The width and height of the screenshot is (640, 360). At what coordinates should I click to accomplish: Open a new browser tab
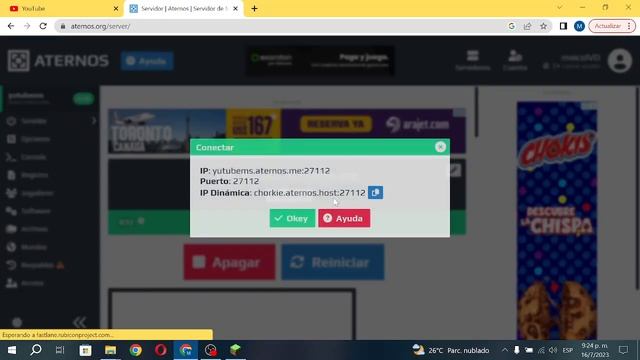point(254,8)
